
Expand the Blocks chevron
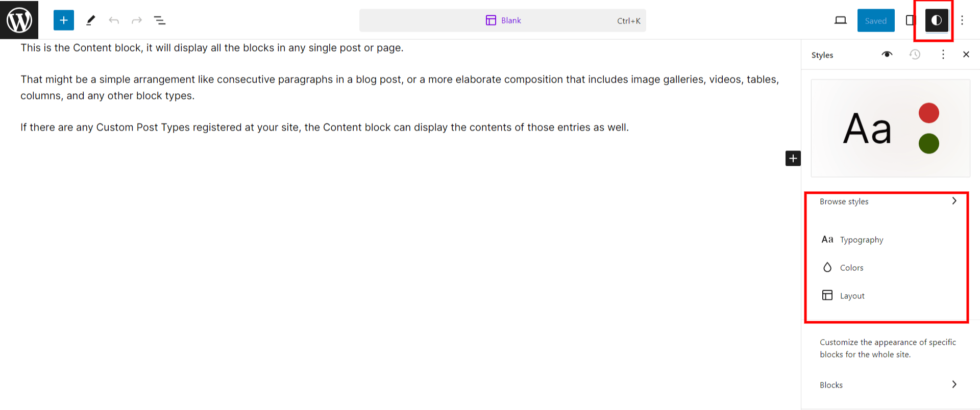coord(954,385)
